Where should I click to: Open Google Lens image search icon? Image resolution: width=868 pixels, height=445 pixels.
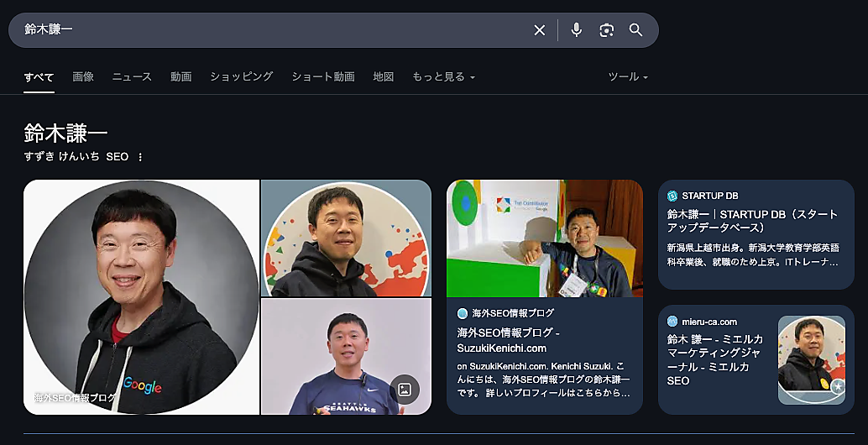point(607,30)
